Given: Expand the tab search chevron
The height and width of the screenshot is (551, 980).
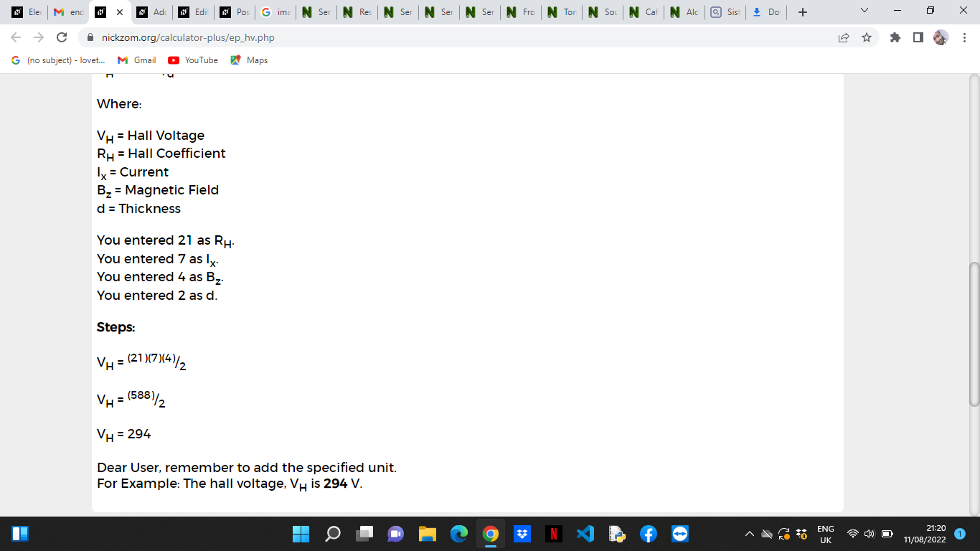Looking at the screenshot, I should [864, 12].
